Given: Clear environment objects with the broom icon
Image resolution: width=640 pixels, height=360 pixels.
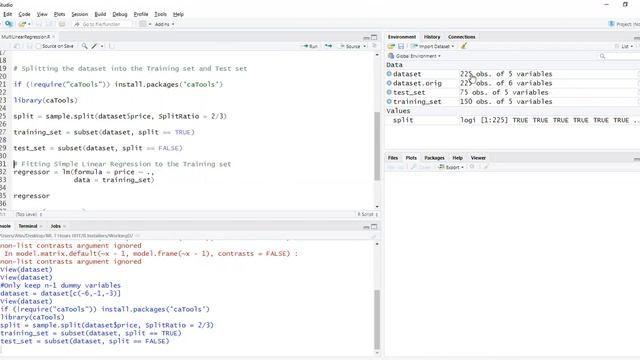Looking at the screenshot, I should [464, 46].
